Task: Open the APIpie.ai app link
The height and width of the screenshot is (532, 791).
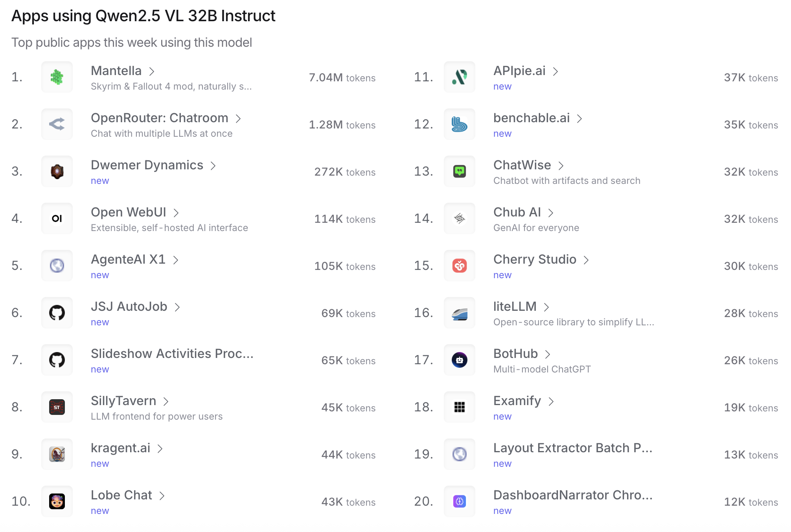Action: [x=519, y=71]
